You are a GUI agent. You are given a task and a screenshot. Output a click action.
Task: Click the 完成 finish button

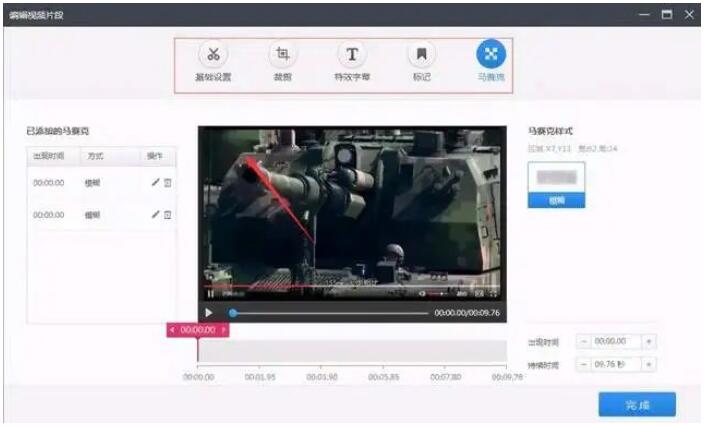[x=637, y=404]
